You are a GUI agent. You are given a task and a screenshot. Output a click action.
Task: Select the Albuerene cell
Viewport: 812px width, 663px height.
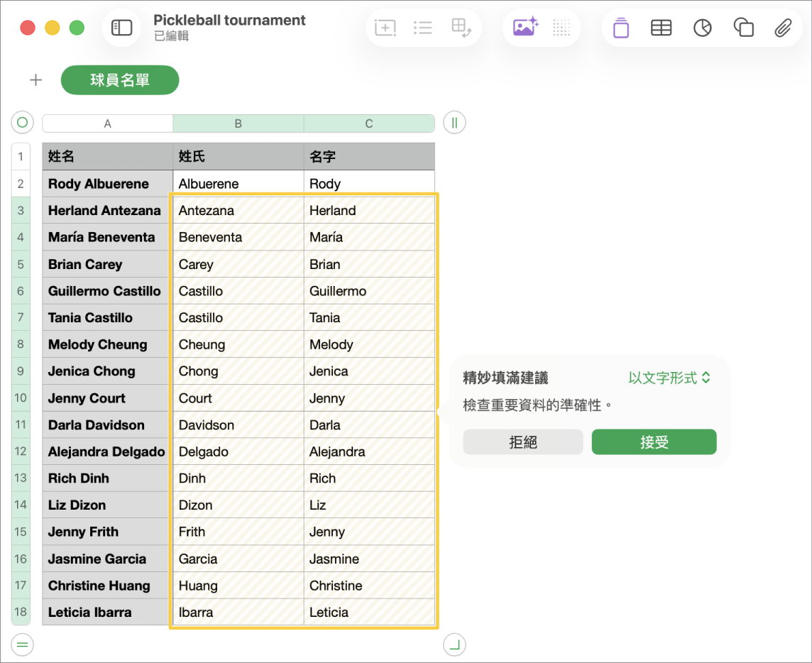tap(238, 183)
